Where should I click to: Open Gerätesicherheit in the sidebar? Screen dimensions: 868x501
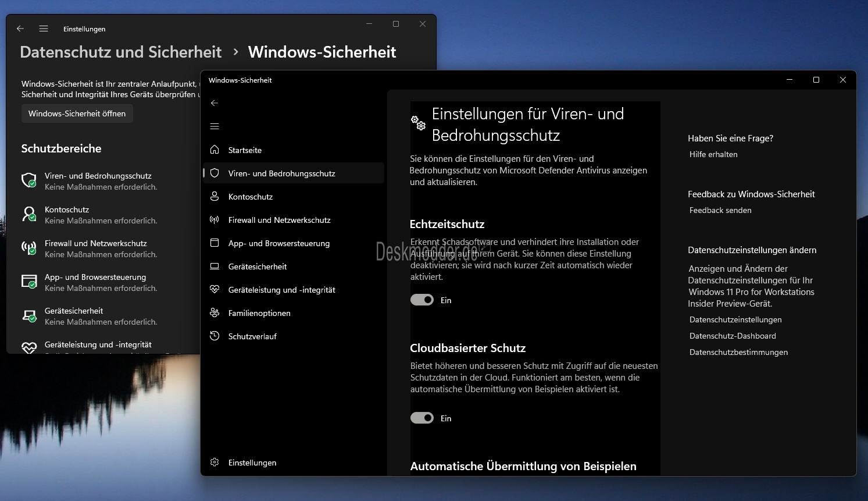click(x=294, y=267)
